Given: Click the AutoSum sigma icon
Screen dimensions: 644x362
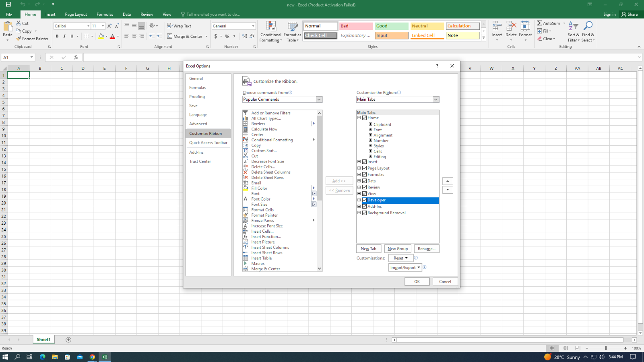Looking at the screenshot, I should click(x=539, y=23).
